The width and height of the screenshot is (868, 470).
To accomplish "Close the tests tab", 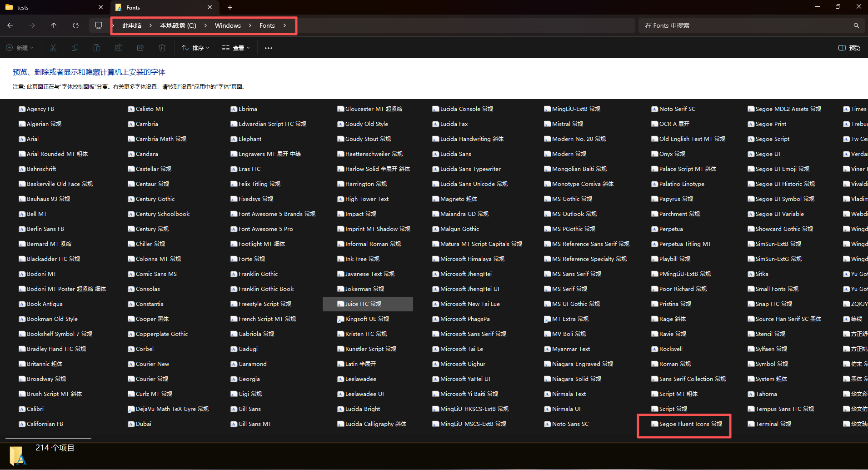I will pyautogui.click(x=100, y=7).
